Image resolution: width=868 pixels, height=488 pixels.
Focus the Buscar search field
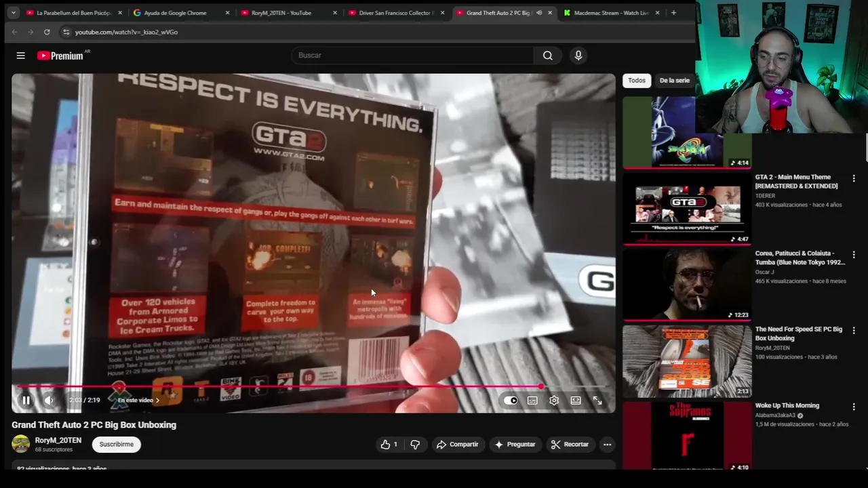[414, 56]
